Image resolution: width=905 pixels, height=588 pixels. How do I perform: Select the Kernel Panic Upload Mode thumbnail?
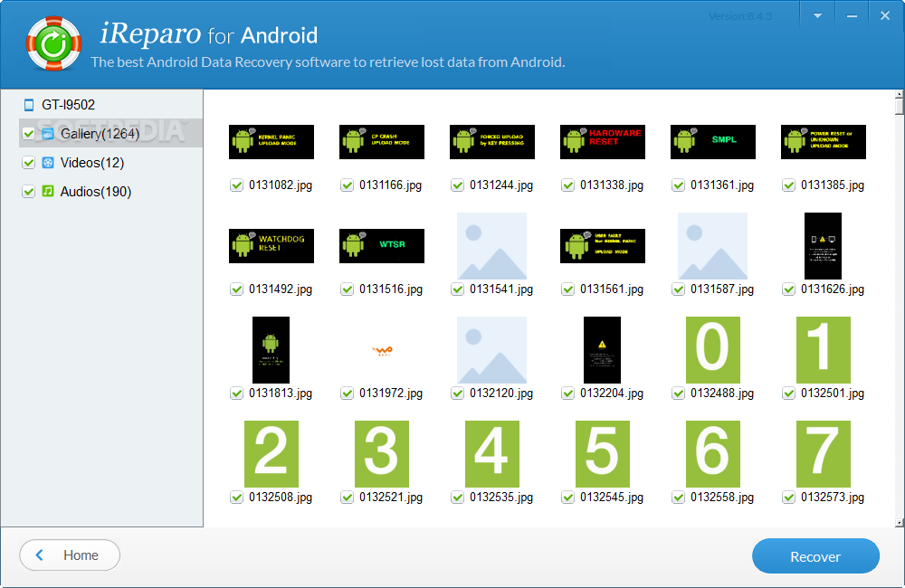pos(271,142)
